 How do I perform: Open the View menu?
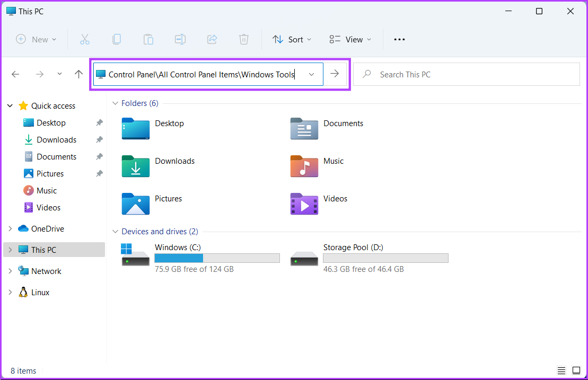(x=350, y=39)
